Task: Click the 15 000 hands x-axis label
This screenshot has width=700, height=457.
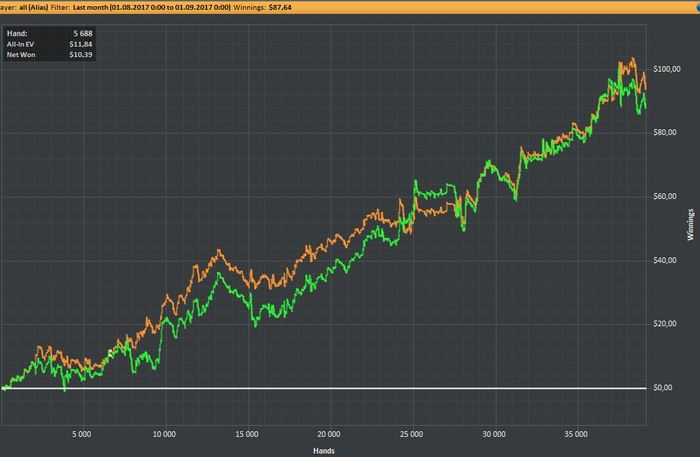Action: coord(247,434)
